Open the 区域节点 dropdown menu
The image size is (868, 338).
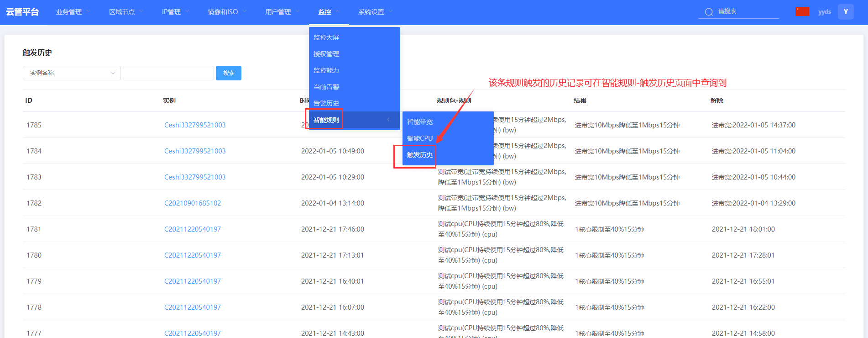[126, 12]
